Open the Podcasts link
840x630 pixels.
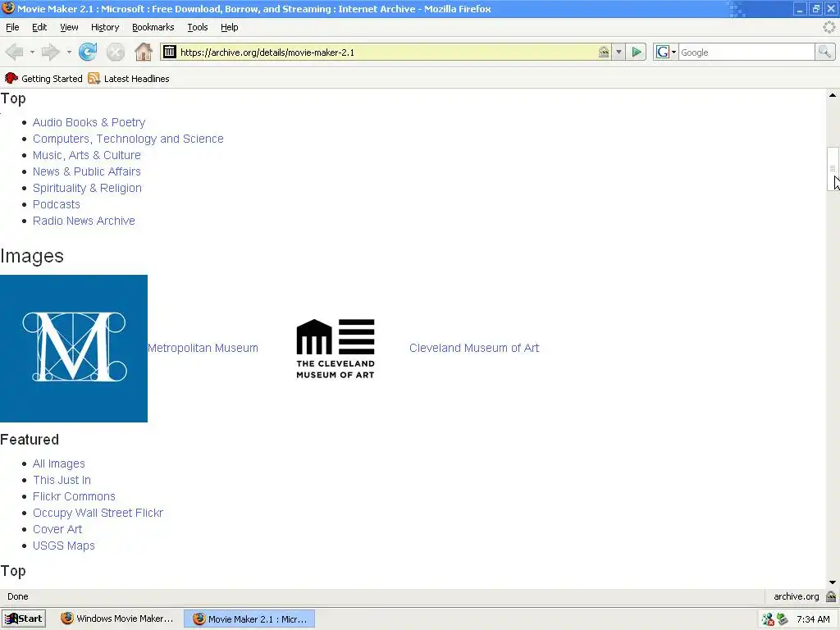click(x=57, y=204)
